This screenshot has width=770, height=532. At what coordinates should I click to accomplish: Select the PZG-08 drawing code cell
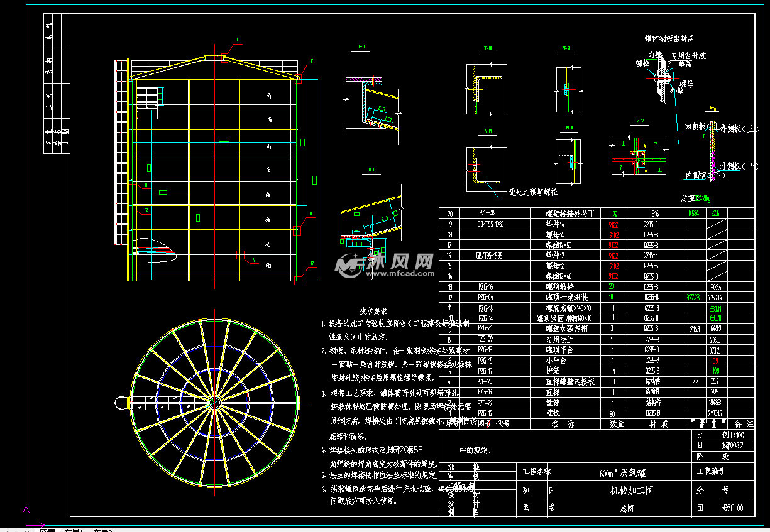486,214
